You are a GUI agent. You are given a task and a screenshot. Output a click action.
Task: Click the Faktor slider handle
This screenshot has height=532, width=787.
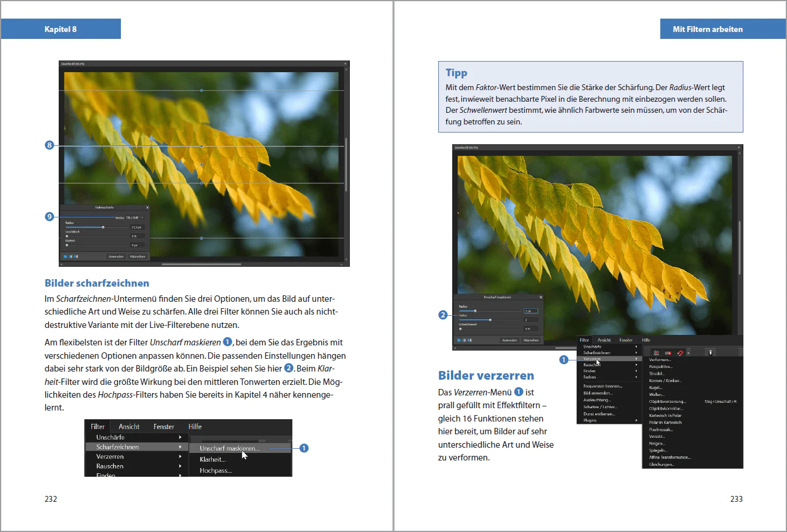click(x=490, y=320)
